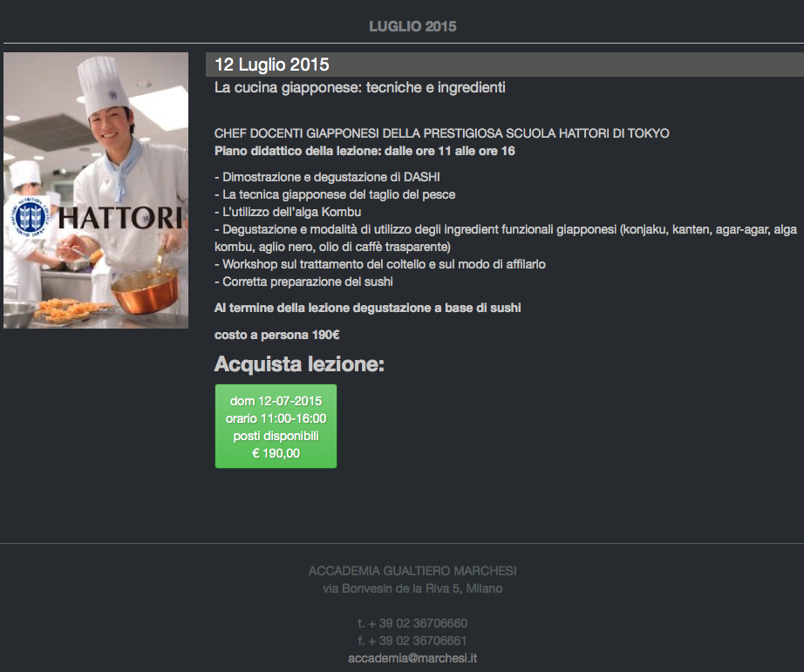Click the 'LUGLIO 2015' month header
Screen dimensions: 804x672
[412, 27]
